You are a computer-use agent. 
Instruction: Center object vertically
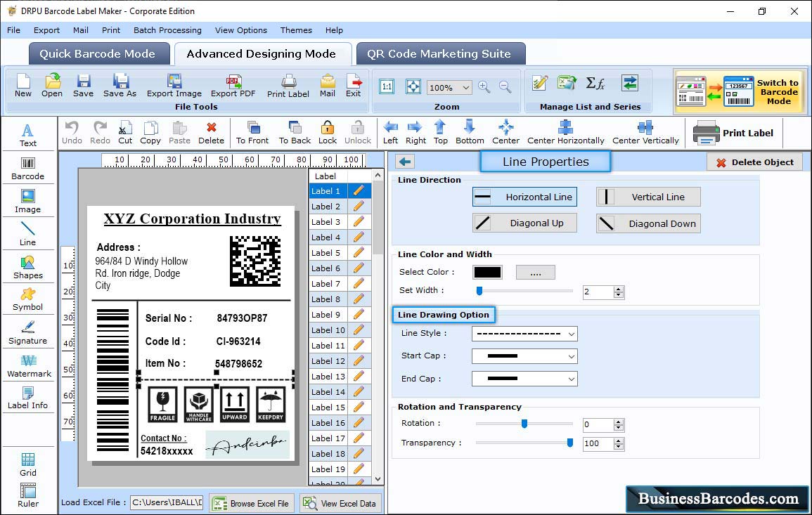(x=645, y=133)
